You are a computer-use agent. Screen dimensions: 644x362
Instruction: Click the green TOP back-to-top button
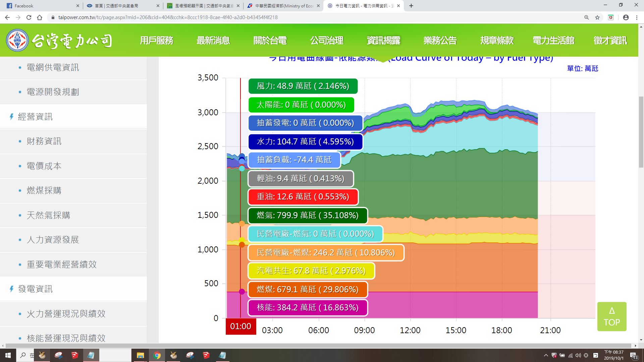tap(612, 316)
